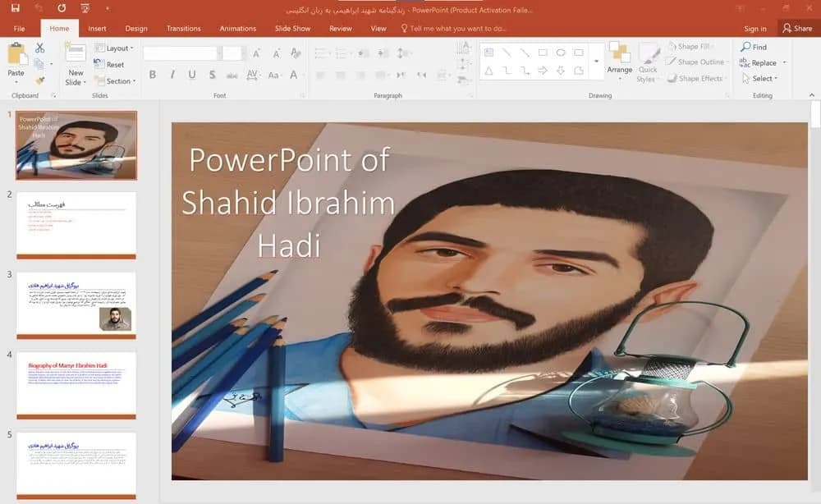This screenshot has width=821, height=504.
Task: Expand the shapes gallery More arrow
Action: point(596,62)
